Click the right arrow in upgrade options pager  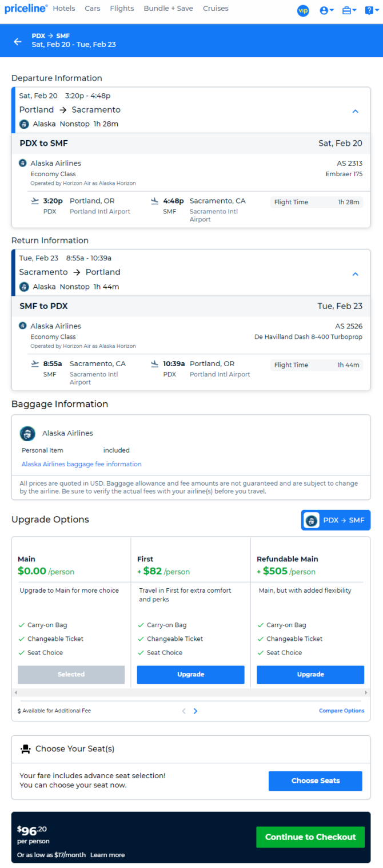pyautogui.click(x=196, y=711)
